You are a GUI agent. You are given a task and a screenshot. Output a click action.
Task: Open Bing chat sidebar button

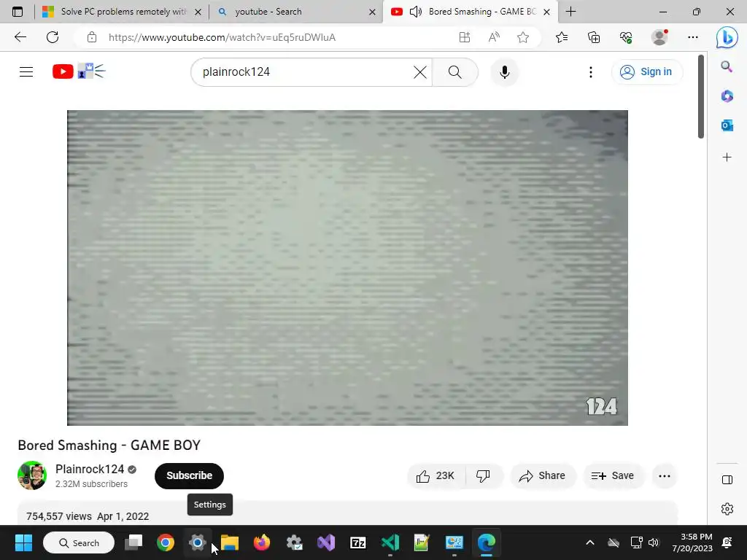[727, 37]
